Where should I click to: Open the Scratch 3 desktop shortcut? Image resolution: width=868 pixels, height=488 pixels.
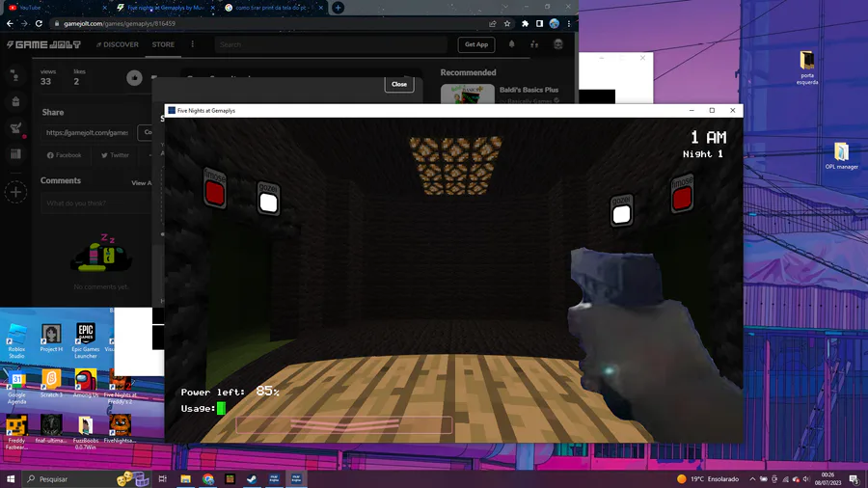click(51, 384)
